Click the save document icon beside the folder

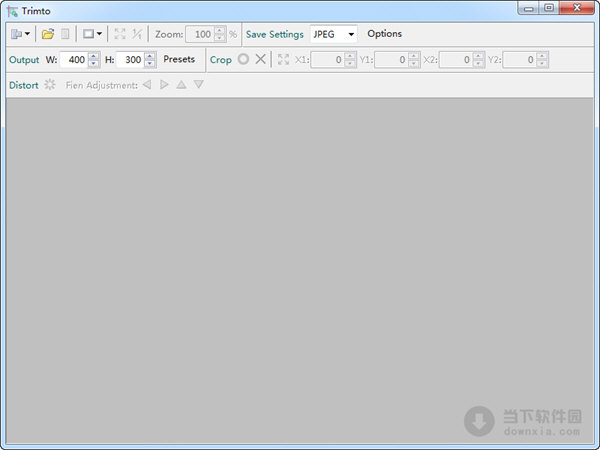[x=65, y=34]
